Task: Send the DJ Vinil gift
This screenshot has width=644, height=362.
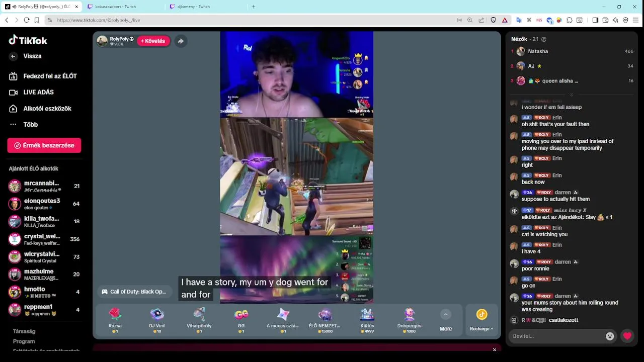Action: [157, 320]
